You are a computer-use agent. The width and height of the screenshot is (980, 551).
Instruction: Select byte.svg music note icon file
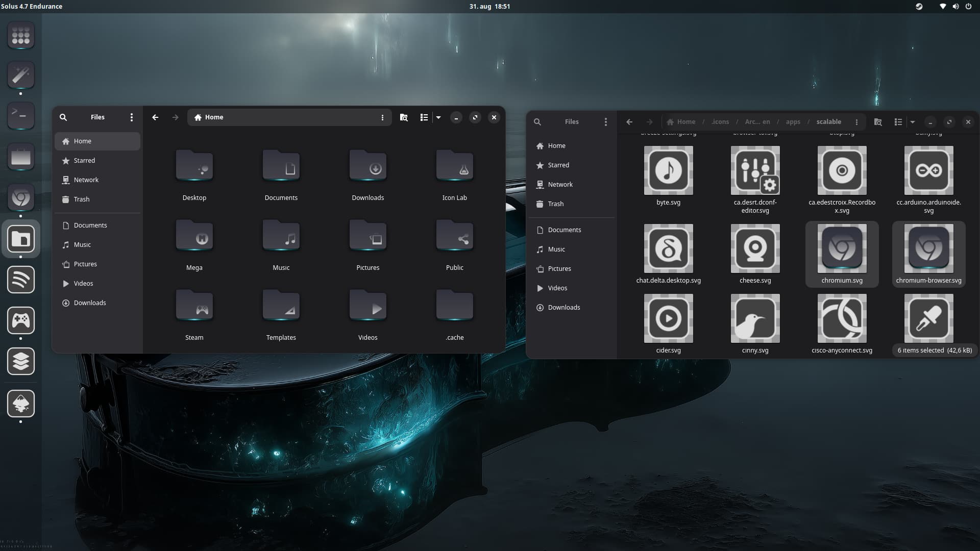tap(668, 171)
